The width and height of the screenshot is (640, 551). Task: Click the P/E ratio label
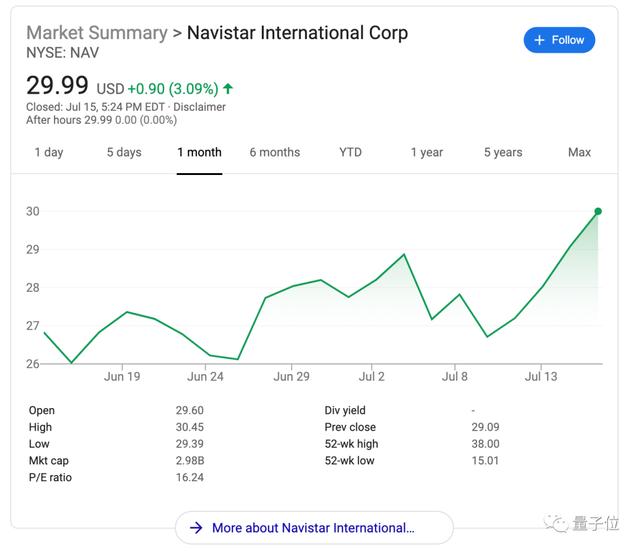[x=50, y=477]
